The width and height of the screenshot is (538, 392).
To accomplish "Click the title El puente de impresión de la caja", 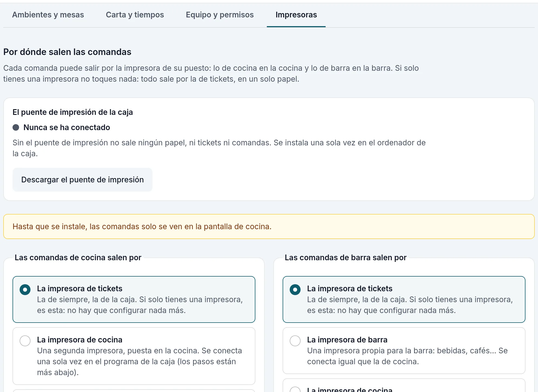I will point(73,112).
